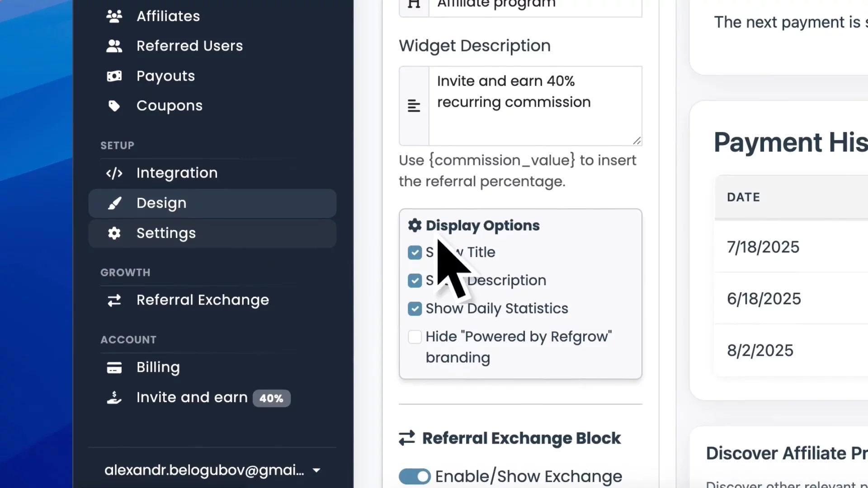Click the Integration code brackets icon
868x488 pixels.
click(114, 173)
